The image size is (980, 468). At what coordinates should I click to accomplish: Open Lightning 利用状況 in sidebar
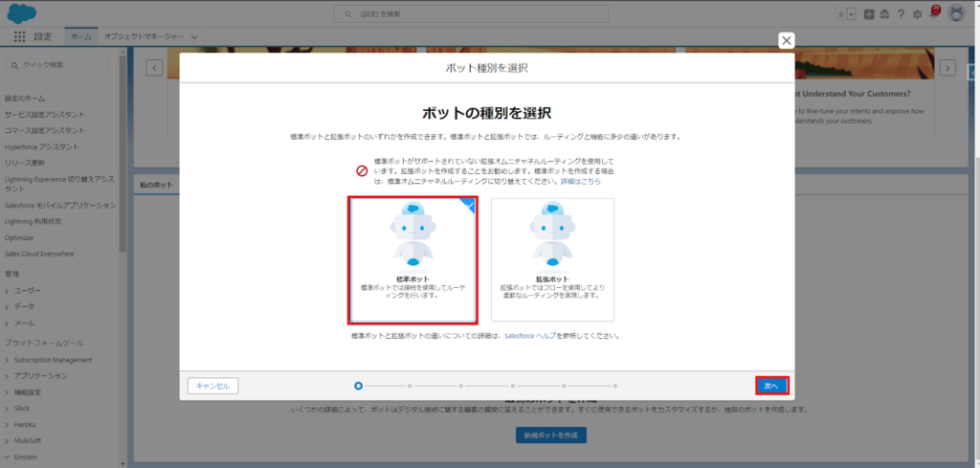click(33, 221)
